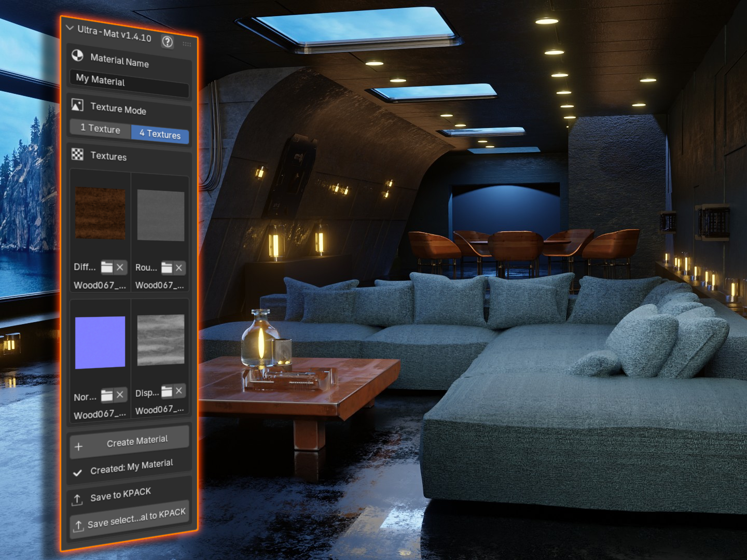The width and height of the screenshot is (747, 560).
Task: Collapse the Ultra-Mat v1.4.10 panel
Action: pyautogui.click(x=70, y=28)
